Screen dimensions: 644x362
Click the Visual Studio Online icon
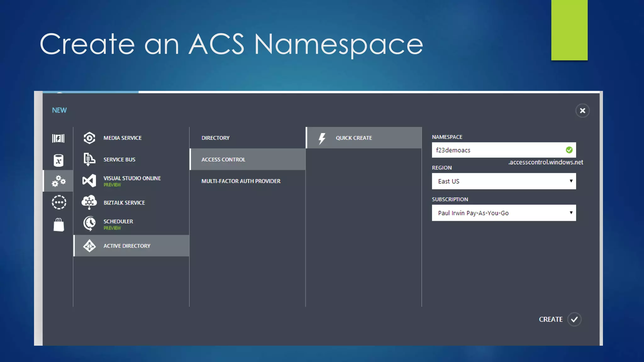coord(89,181)
